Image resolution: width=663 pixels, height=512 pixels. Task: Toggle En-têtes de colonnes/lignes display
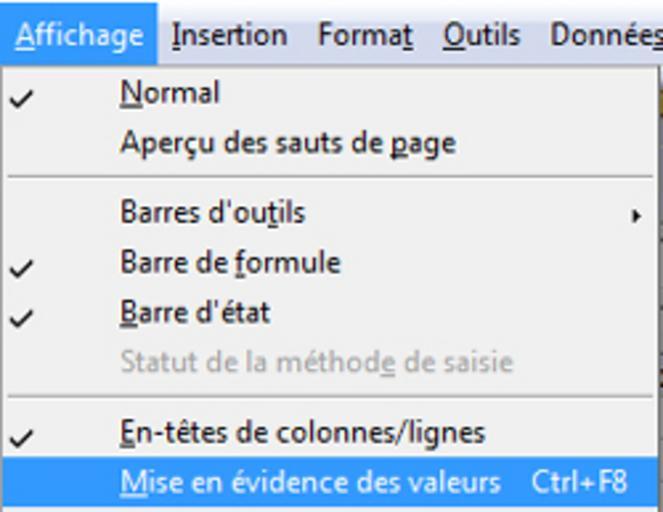tap(302, 433)
